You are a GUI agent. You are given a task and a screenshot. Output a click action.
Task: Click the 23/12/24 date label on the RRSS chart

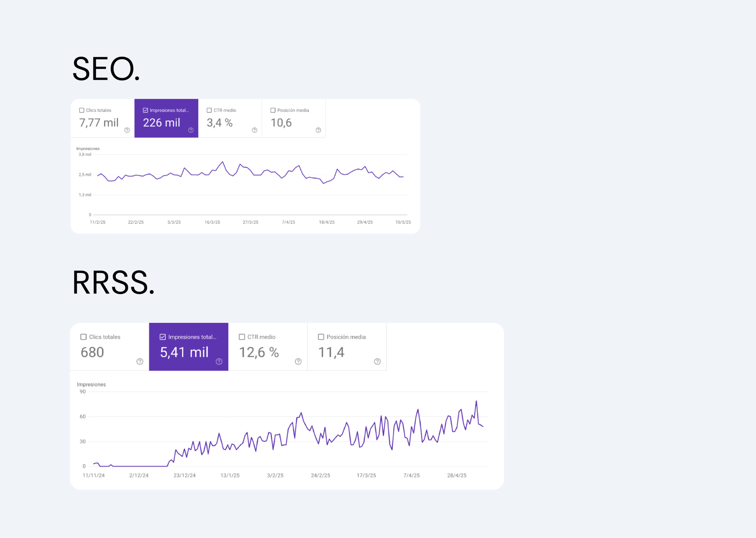click(185, 475)
